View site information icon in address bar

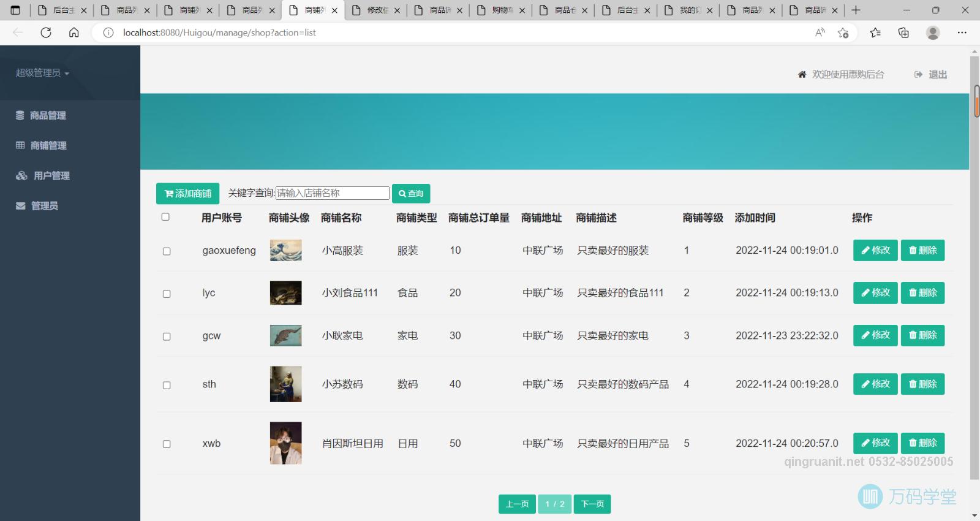click(x=108, y=32)
